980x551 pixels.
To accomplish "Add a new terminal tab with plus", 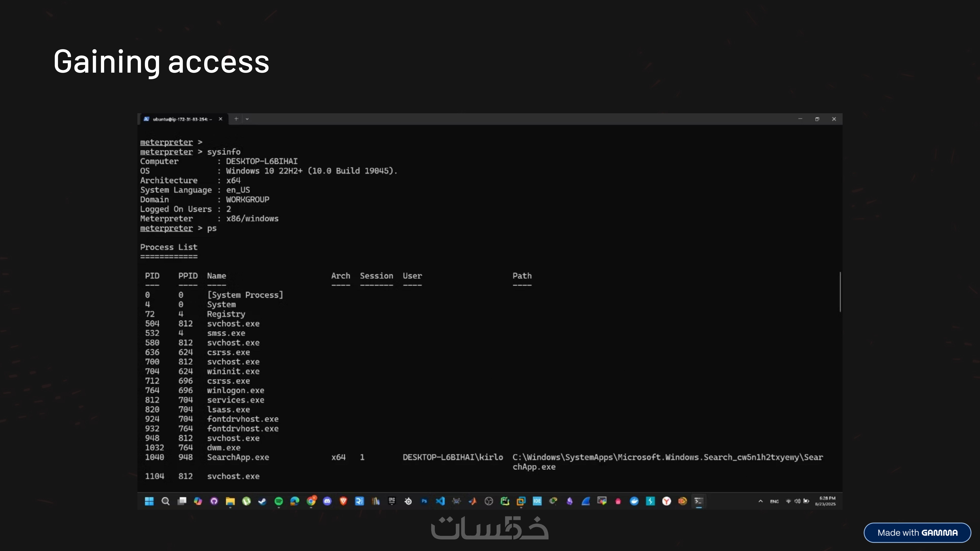I will click(x=236, y=119).
